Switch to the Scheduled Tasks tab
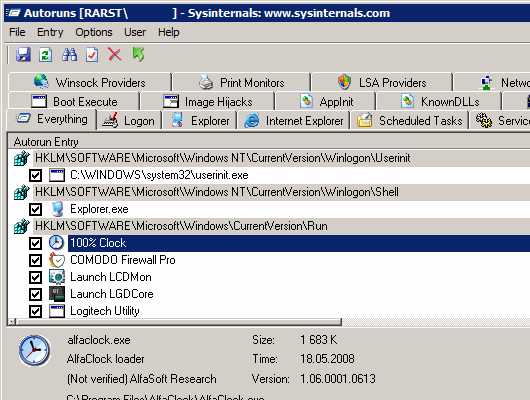The height and width of the screenshot is (400, 530). click(x=409, y=120)
